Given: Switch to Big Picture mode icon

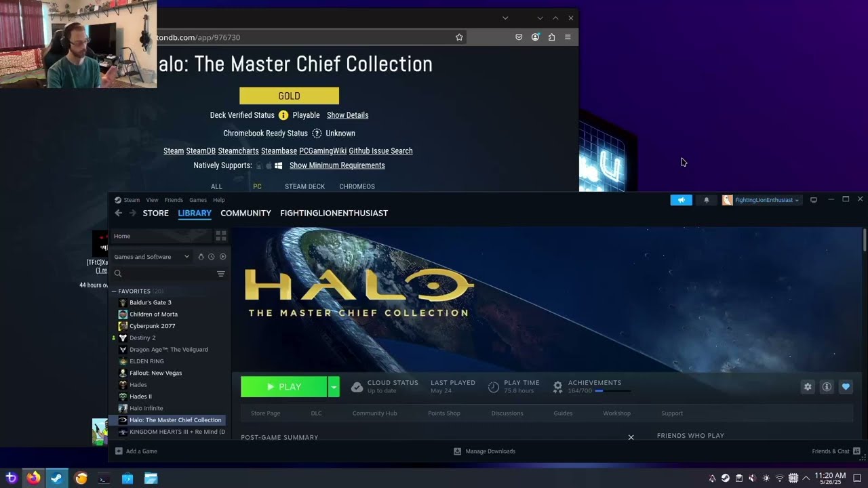Looking at the screenshot, I should point(814,200).
